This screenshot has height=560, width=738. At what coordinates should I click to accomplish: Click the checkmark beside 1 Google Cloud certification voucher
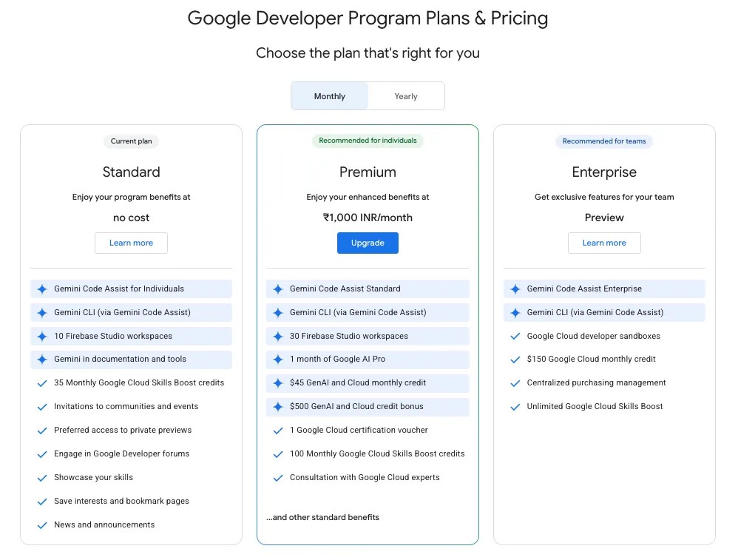[x=279, y=430]
